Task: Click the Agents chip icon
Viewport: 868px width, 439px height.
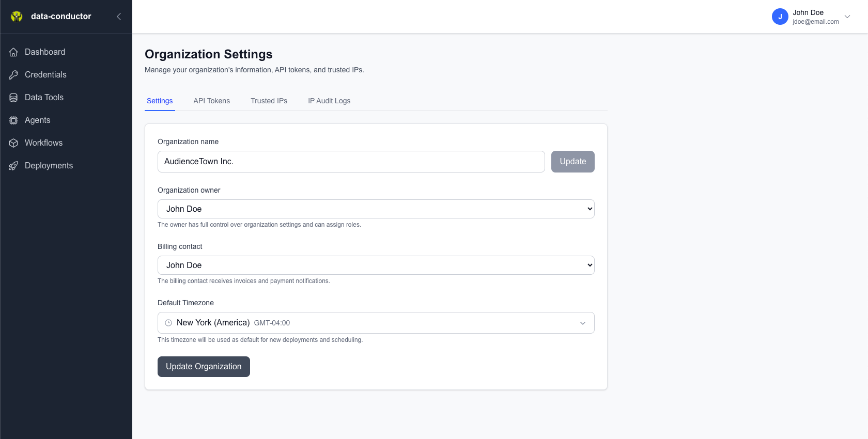Action: point(13,120)
